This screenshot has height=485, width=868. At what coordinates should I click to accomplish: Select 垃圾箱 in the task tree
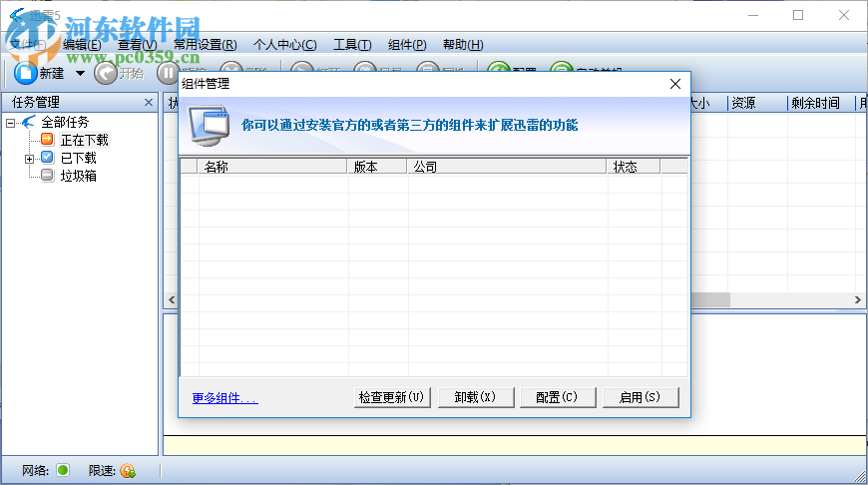pos(78,176)
